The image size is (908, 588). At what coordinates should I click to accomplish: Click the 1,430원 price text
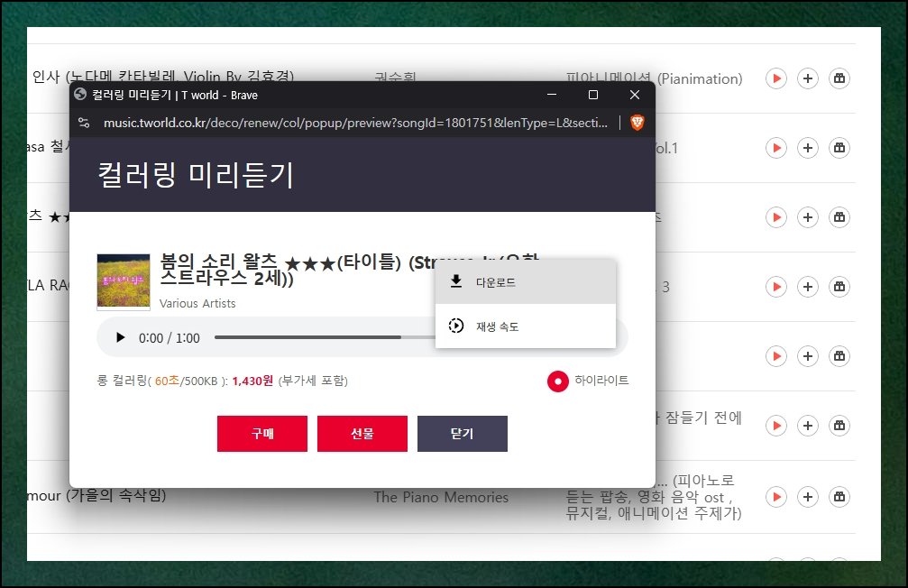click(x=252, y=381)
